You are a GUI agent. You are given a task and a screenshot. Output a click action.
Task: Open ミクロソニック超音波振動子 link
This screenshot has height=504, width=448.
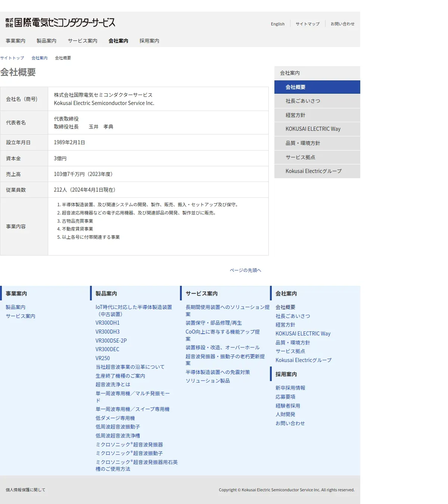point(129,453)
